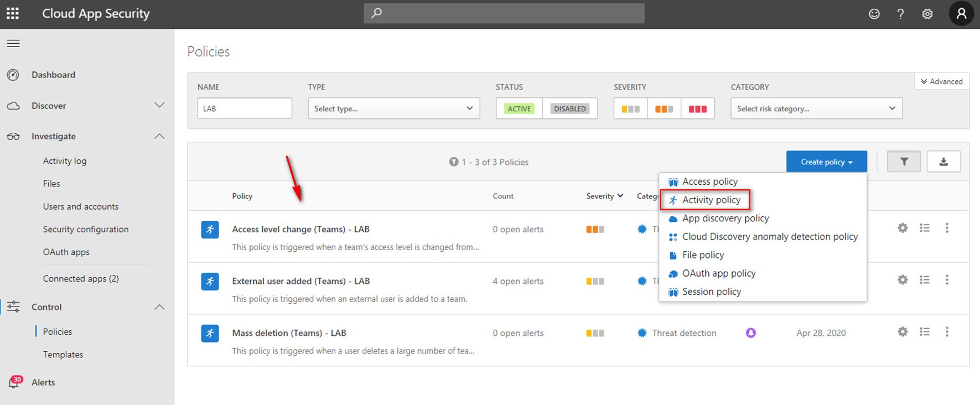Click the top search bar field
Image resolution: width=980 pixels, height=405 pixels.
coord(504,13)
